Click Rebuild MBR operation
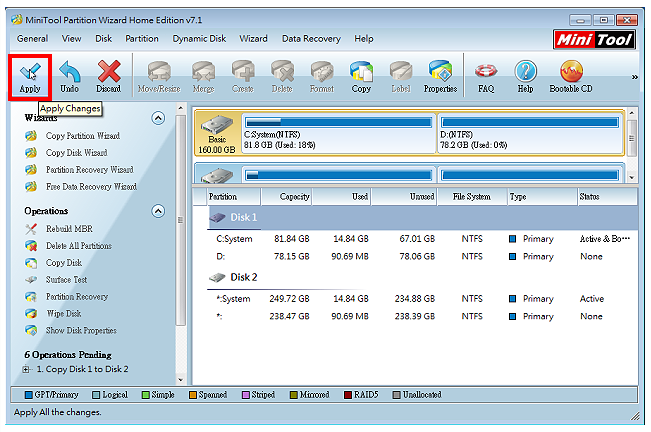Screen dimensions: 651x432 (69, 229)
